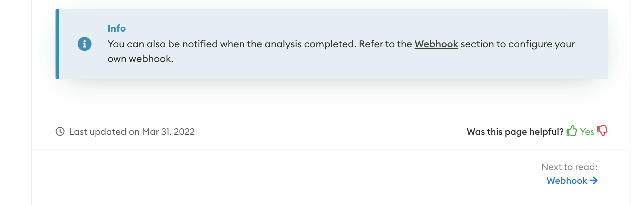Click the Refer to the phrase in callout
Viewport: 644px width, 205px height.
[x=385, y=44]
